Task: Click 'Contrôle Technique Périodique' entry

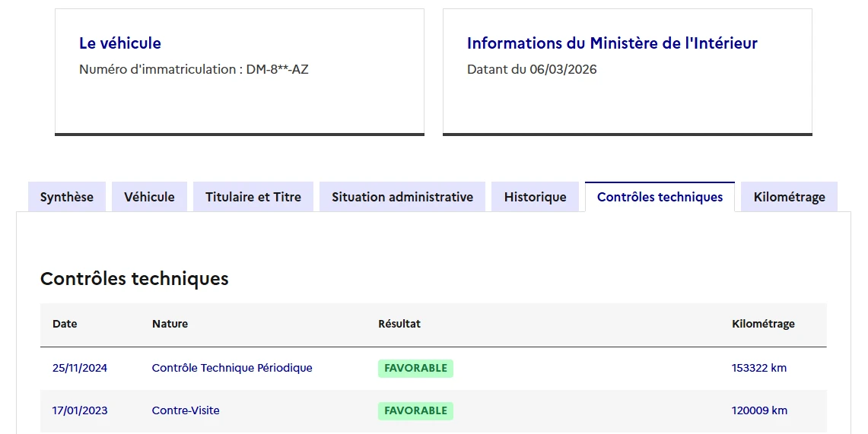Action: point(232,368)
